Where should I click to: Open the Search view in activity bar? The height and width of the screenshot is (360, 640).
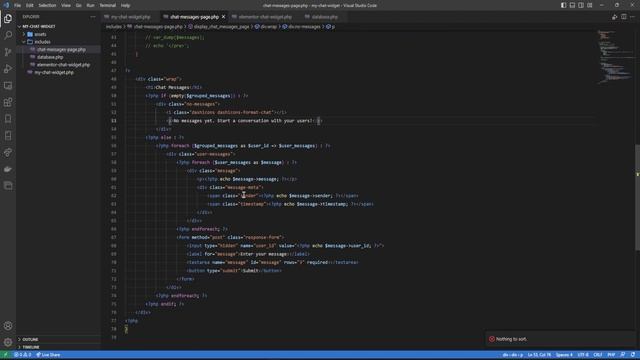(x=8, y=35)
